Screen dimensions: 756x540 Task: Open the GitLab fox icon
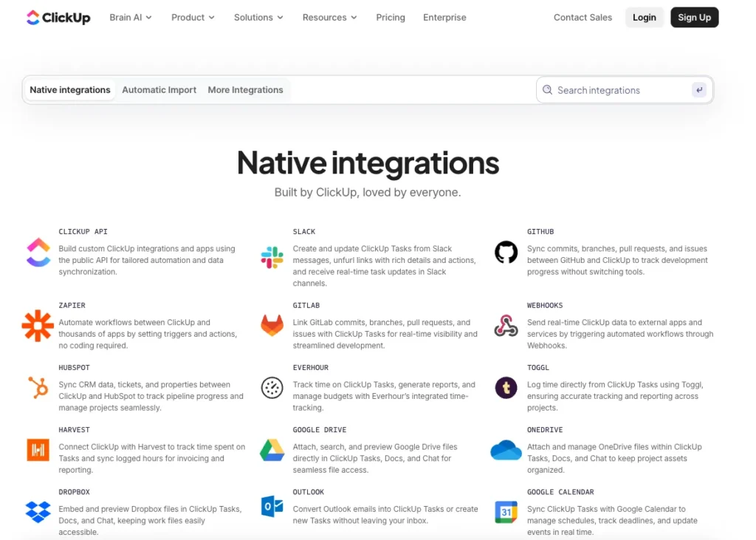[272, 326]
